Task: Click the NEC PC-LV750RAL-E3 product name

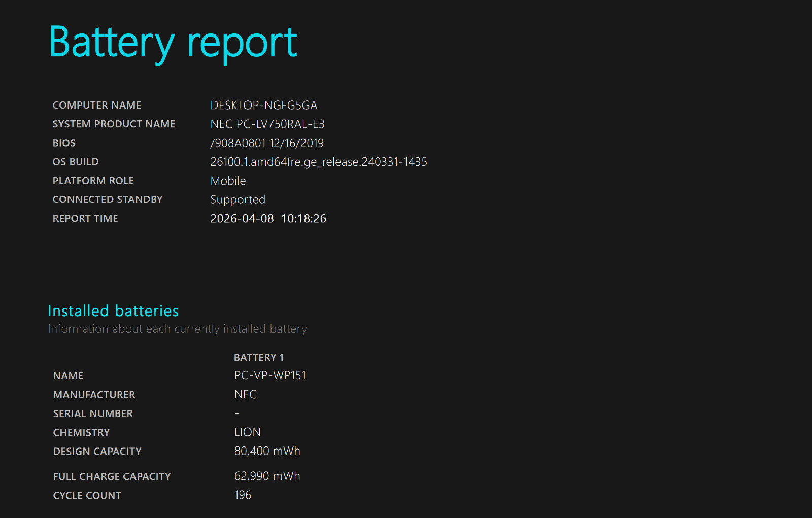Action: click(x=267, y=124)
